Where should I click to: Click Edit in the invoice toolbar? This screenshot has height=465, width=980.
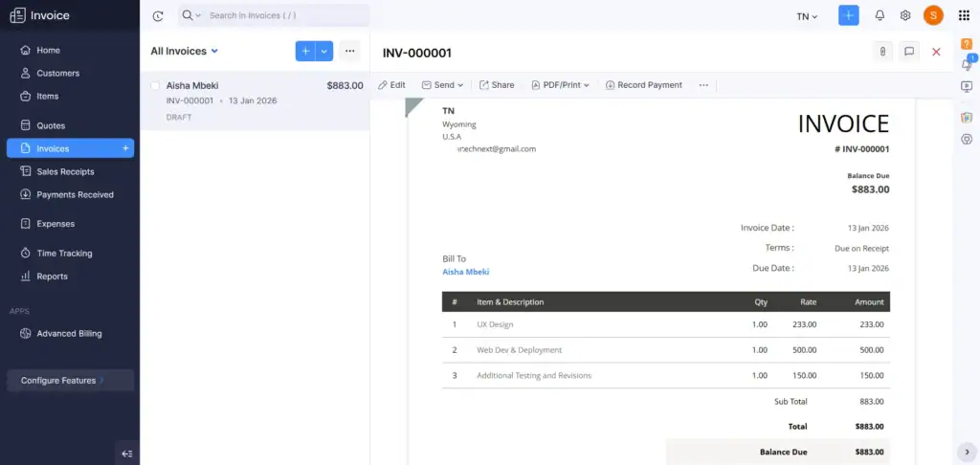[391, 85]
